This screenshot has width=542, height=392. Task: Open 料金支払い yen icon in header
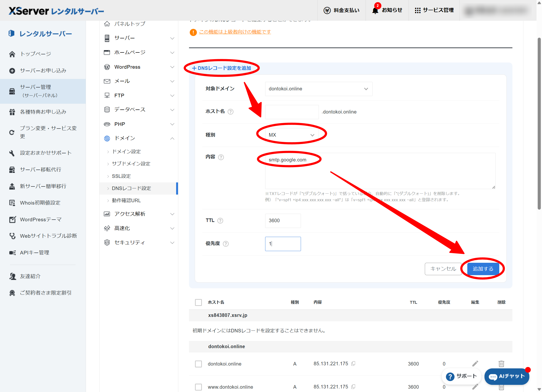(x=327, y=10)
